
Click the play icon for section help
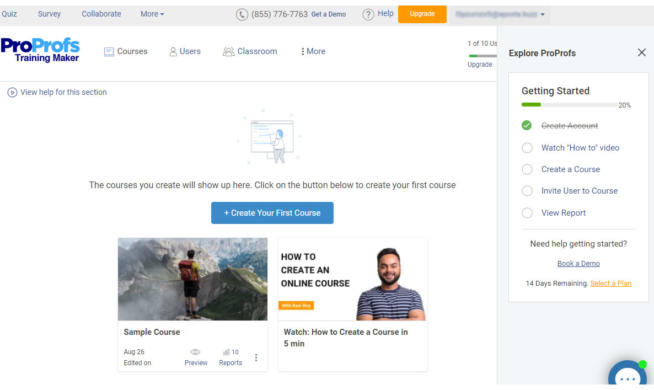pos(12,92)
